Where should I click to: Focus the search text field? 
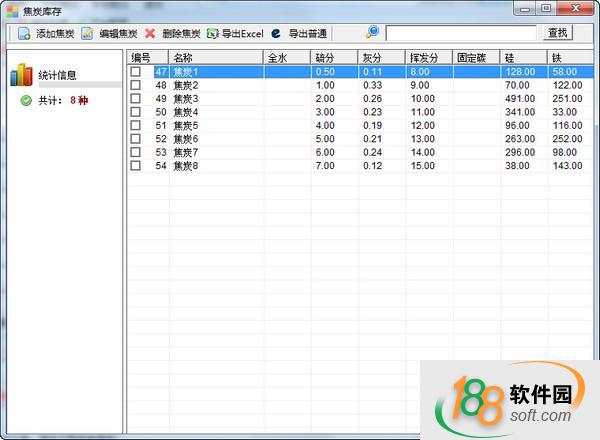462,33
